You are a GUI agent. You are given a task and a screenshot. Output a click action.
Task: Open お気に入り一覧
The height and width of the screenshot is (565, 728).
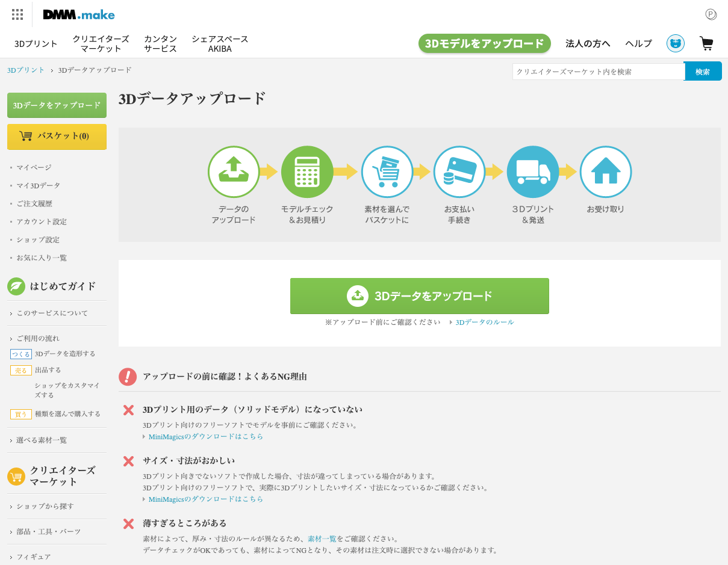pos(42,258)
